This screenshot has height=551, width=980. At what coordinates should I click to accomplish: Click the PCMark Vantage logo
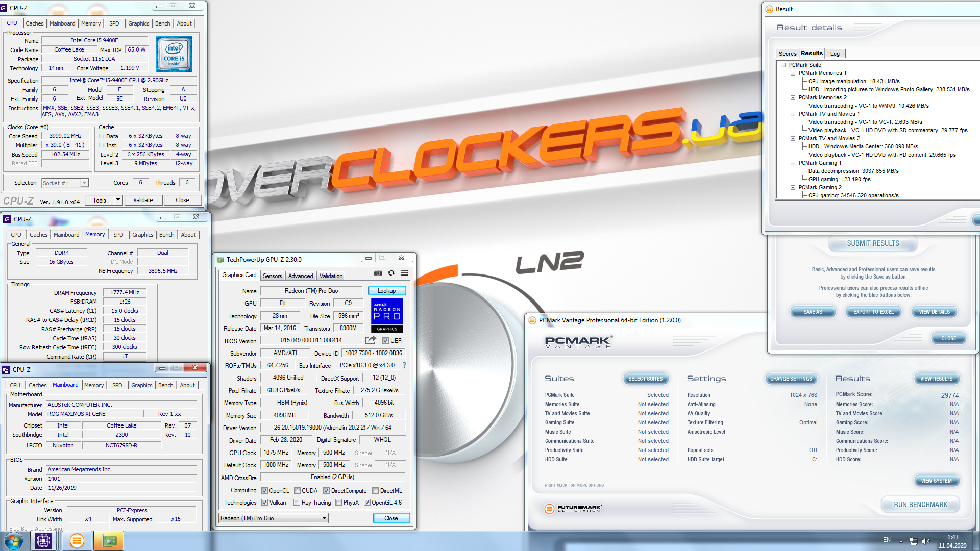coord(579,342)
